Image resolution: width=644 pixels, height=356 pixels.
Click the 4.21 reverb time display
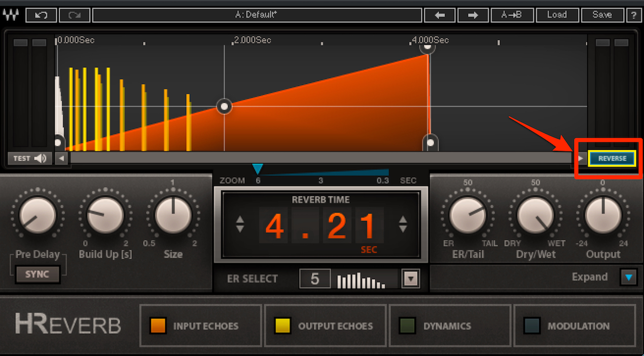[x=321, y=226]
